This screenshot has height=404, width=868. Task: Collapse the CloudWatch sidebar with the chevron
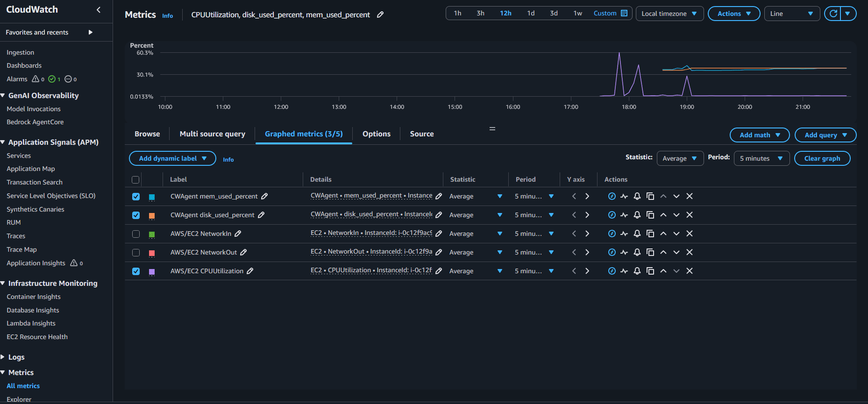pos(99,10)
